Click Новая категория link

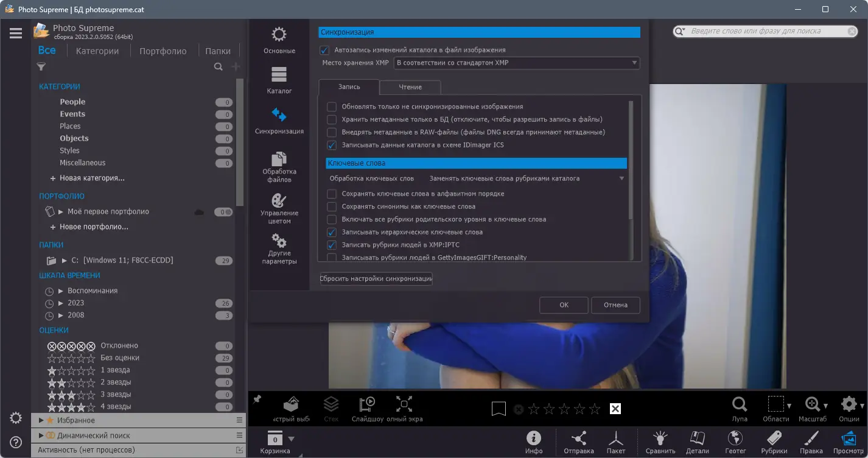(88, 178)
